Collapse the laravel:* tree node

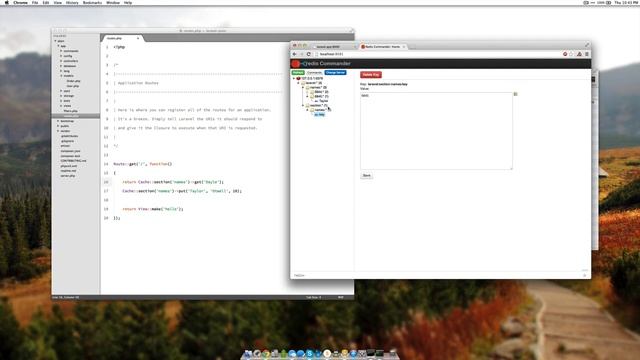pyautogui.click(x=298, y=83)
